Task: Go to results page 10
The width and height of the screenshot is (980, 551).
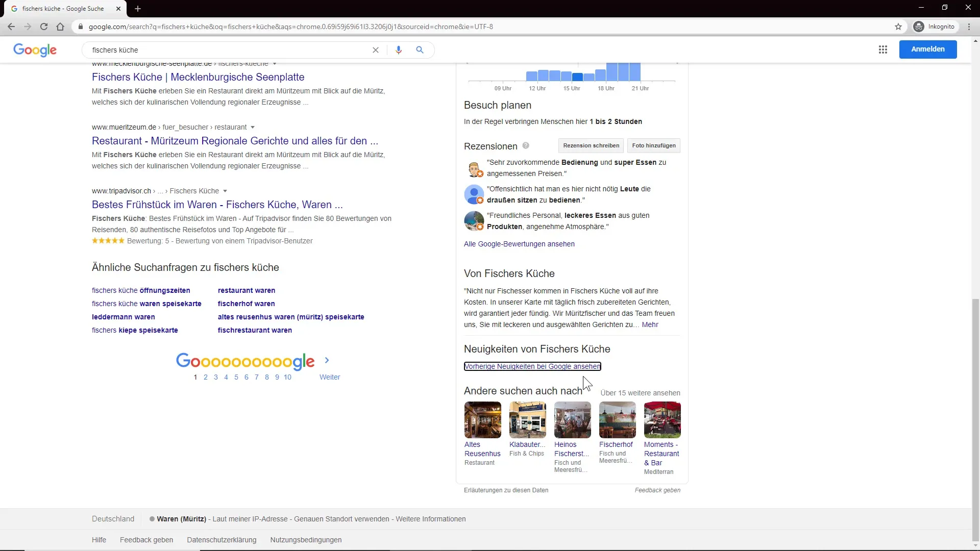Action: point(287,377)
